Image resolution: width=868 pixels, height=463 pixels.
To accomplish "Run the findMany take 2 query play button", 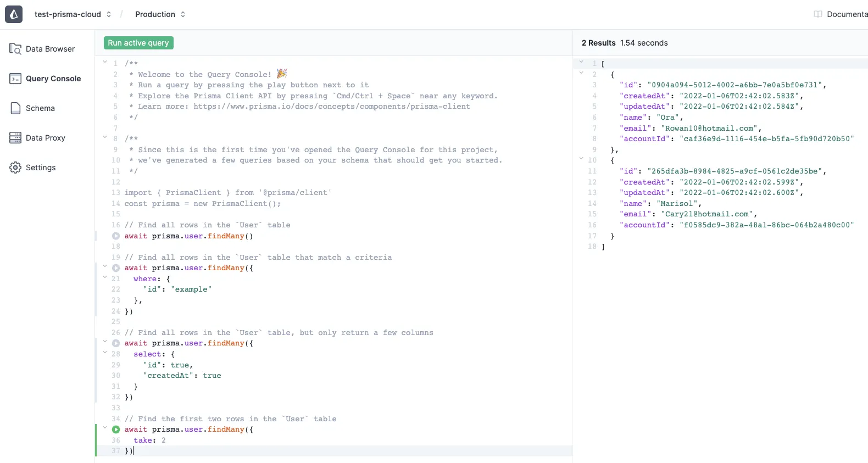I will [116, 429].
